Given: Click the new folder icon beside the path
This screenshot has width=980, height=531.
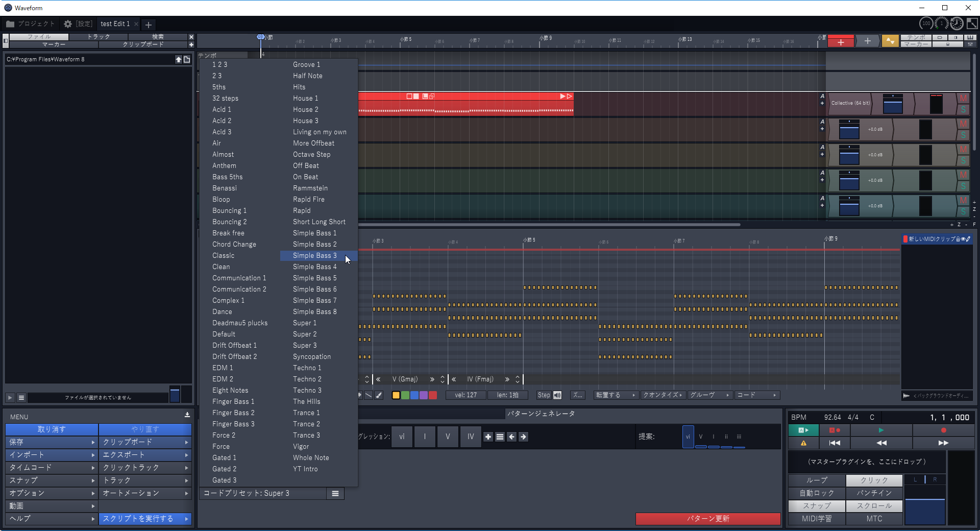Looking at the screenshot, I should [x=187, y=60].
